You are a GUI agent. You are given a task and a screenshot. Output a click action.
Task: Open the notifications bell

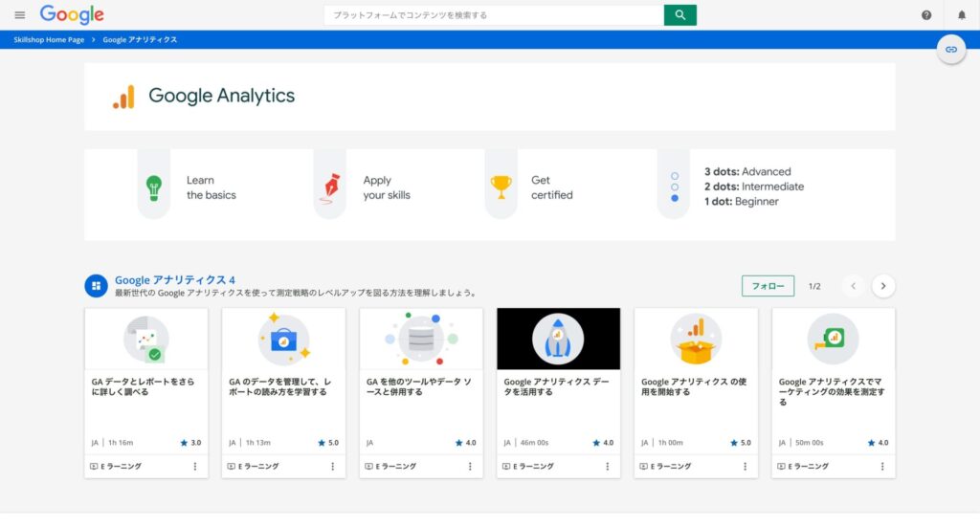click(962, 15)
